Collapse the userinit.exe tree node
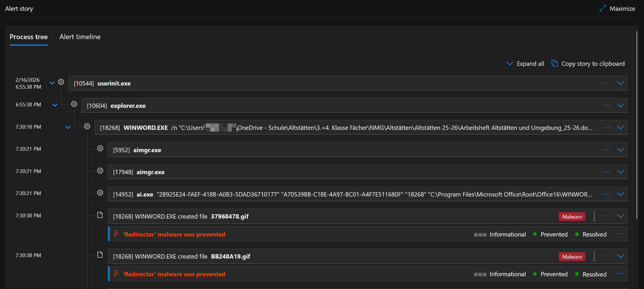Viewport: 644px width, 289px height. click(x=52, y=83)
